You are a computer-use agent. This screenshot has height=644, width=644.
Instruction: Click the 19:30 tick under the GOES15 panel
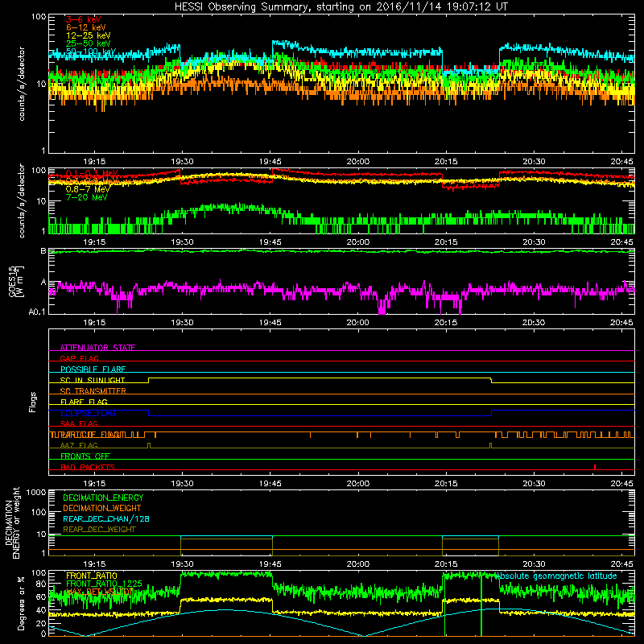point(182,323)
